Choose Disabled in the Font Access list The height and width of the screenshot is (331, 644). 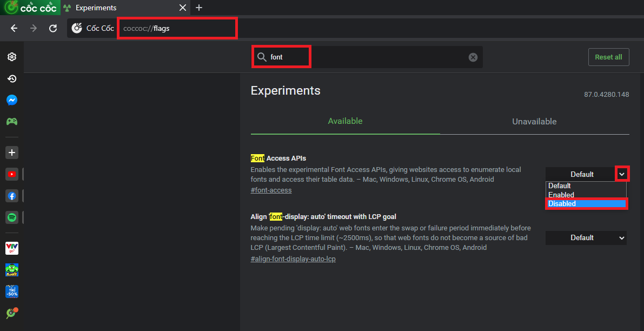[x=586, y=204]
